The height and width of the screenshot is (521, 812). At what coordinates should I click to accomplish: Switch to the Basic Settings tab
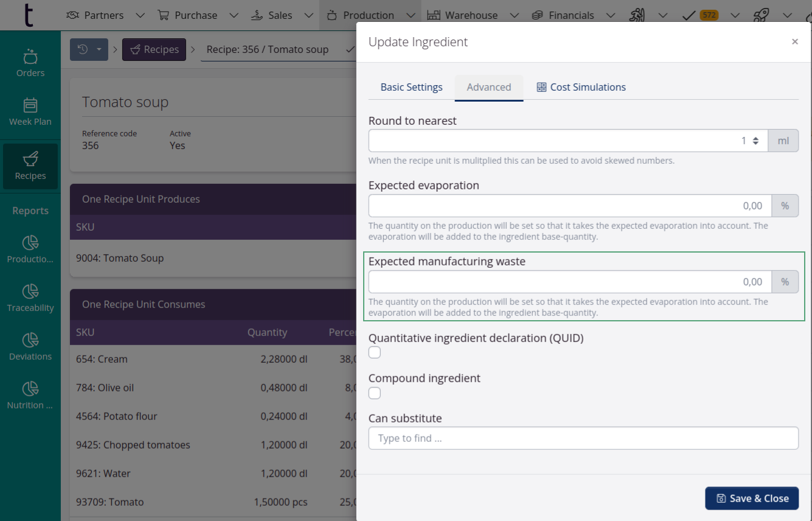(411, 87)
